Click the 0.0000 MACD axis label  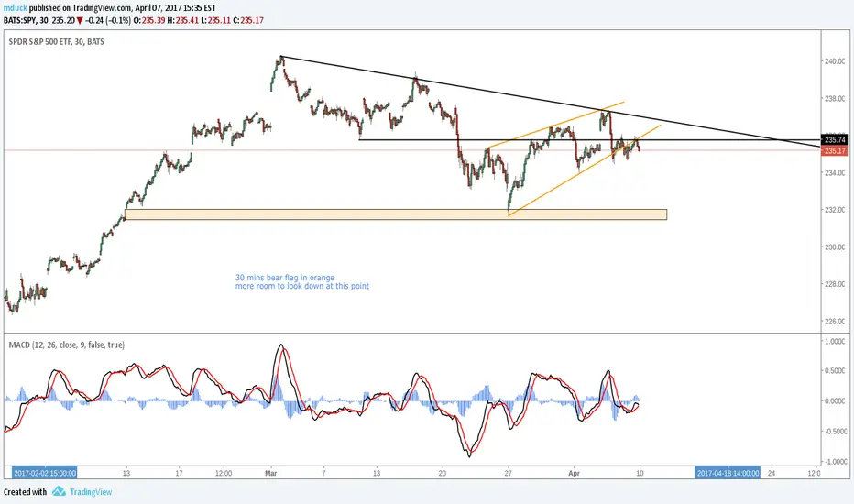point(836,401)
